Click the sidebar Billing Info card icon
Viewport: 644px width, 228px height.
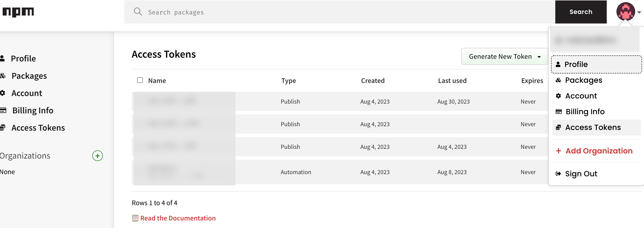[x=3, y=110]
